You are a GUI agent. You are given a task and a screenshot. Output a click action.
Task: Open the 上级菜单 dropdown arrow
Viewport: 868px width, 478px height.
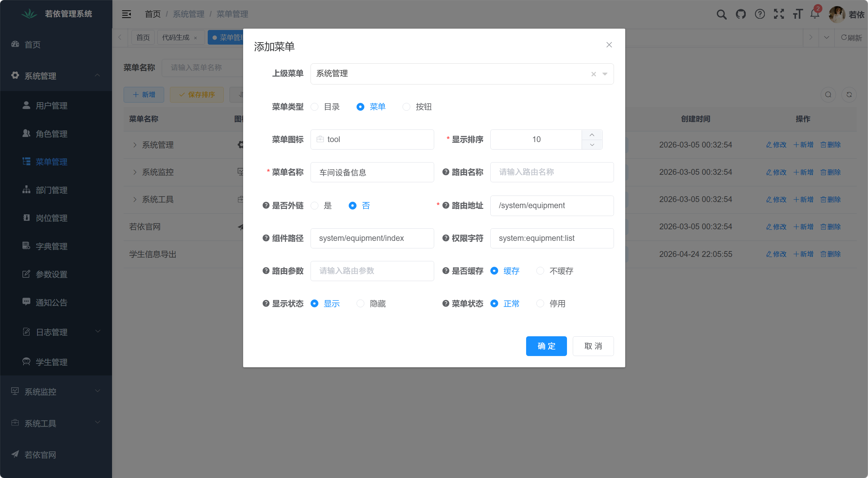click(x=605, y=74)
